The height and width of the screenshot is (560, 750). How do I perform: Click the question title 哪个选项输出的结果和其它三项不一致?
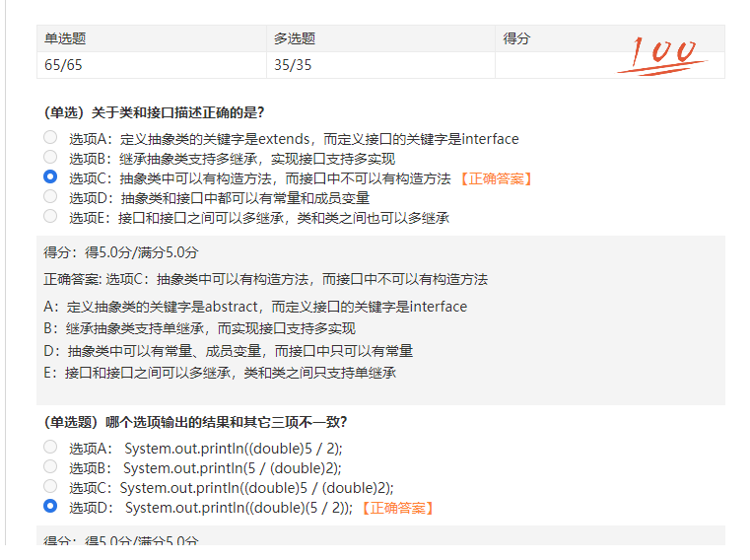point(195,421)
